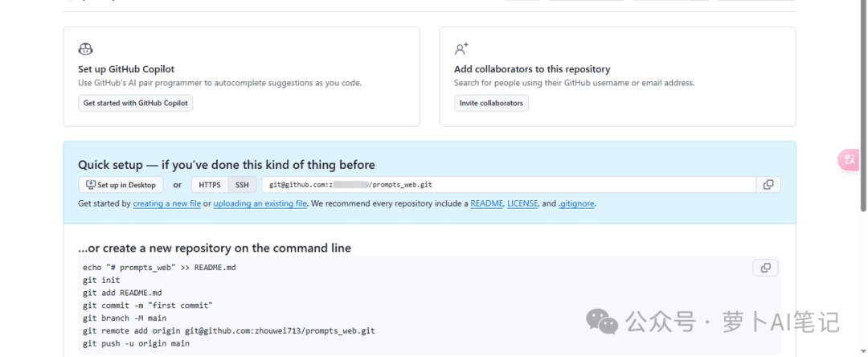868x357 pixels.
Task: Click the git push -u origin main line
Action: (x=136, y=343)
